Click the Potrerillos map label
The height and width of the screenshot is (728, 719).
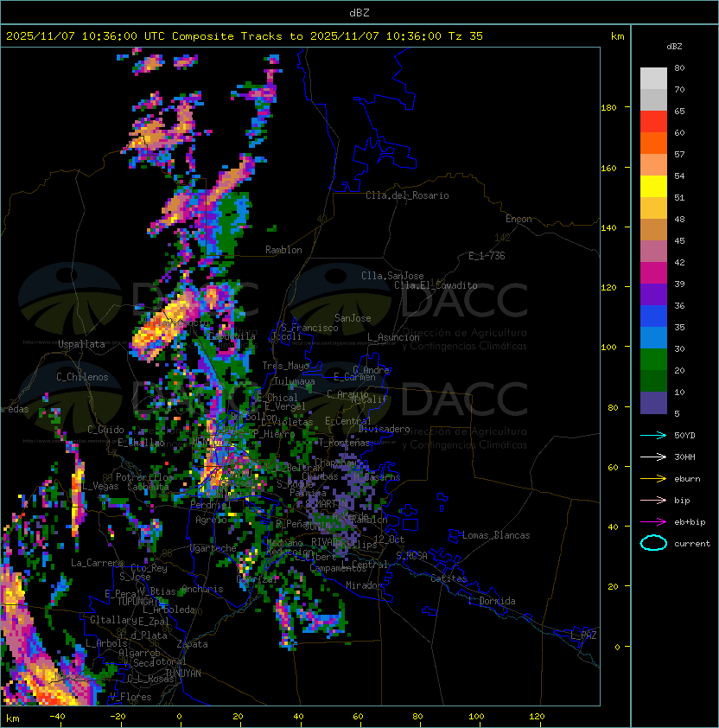click(144, 477)
